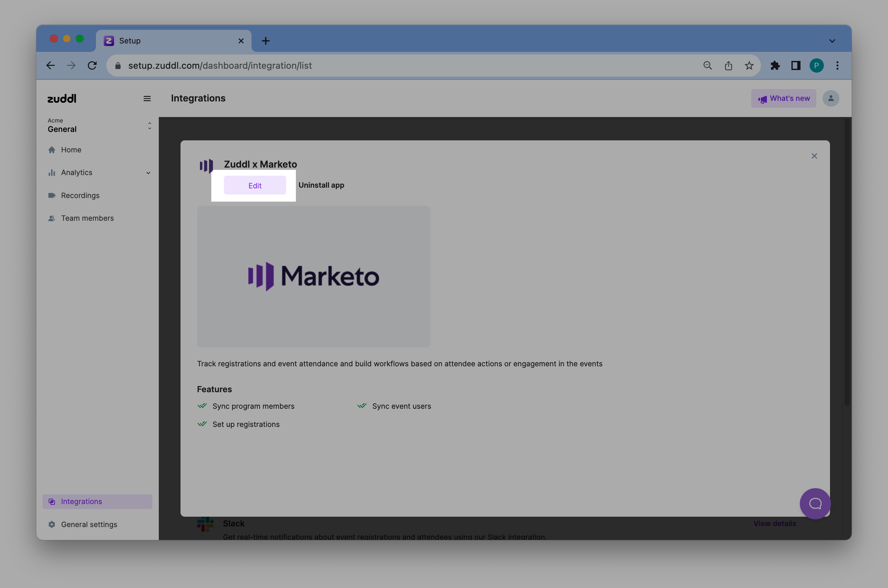
Task: Close the Zuddl x Marketo dialog
Action: point(814,156)
